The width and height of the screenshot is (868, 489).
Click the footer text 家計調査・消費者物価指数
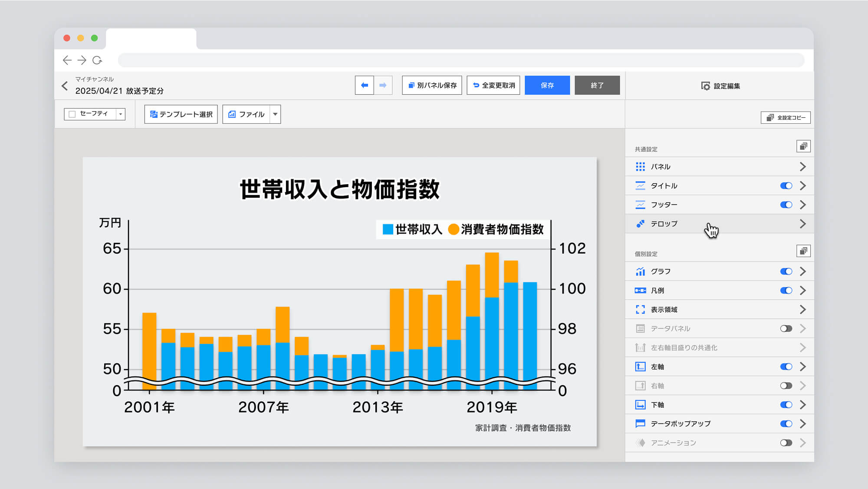point(523,428)
